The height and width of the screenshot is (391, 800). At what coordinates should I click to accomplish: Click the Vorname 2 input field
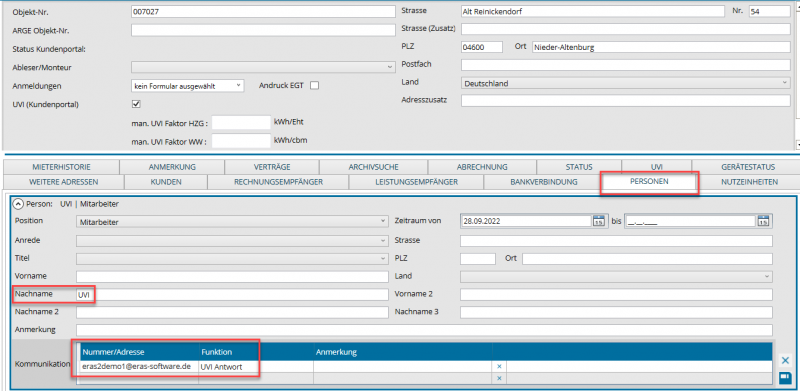tap(616, 295)
